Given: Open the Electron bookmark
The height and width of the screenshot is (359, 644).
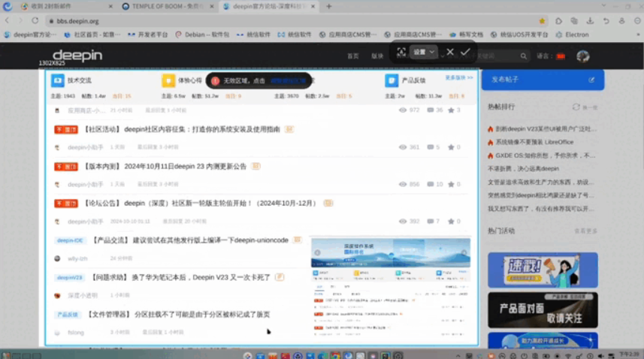Looking at the screenshot, I should (x=572, y=35).
